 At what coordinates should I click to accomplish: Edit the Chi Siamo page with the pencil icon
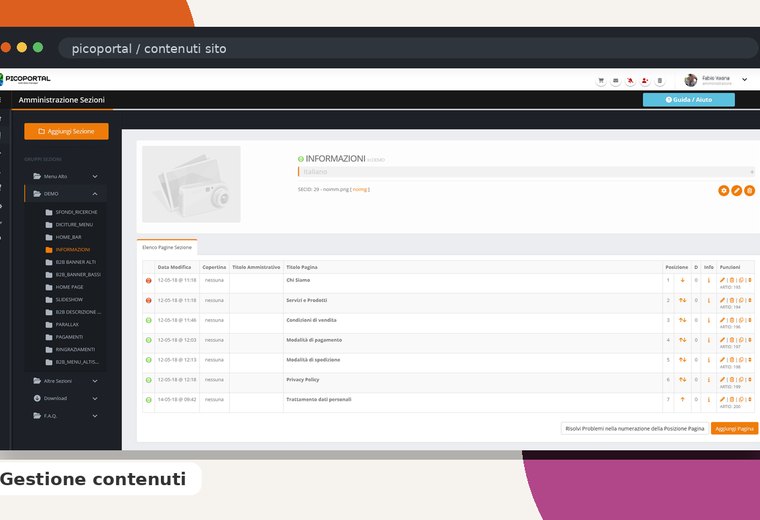point(722,280)
